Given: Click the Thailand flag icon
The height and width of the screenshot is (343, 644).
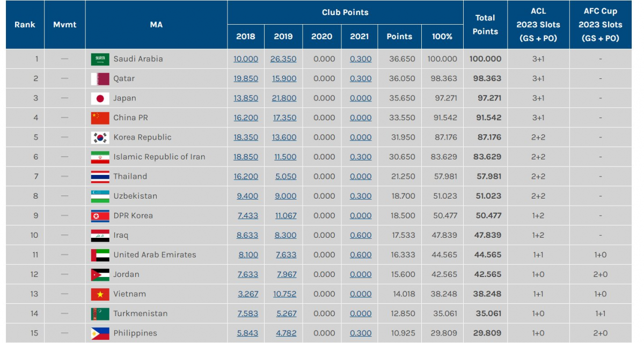Looking at the screenshot, I should coord(100,177).
